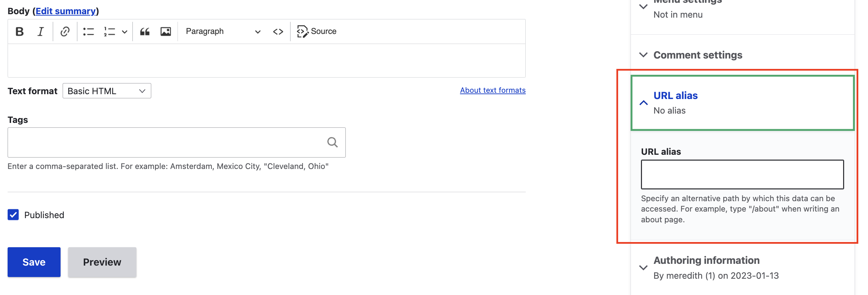Open the Text format Basic HTML dropdown
This screenshot has width=868, height=295.
(x=107, y=91)
